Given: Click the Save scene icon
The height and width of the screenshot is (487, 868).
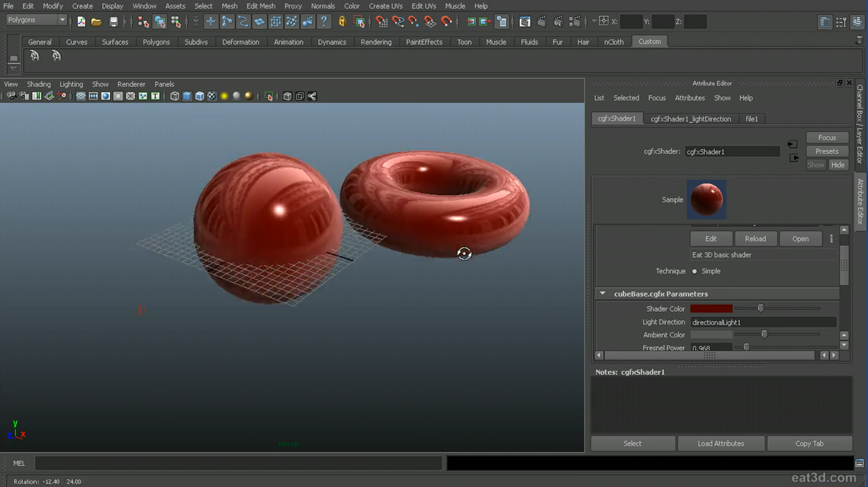Looking at the screenshot, I should pos(113,22).
